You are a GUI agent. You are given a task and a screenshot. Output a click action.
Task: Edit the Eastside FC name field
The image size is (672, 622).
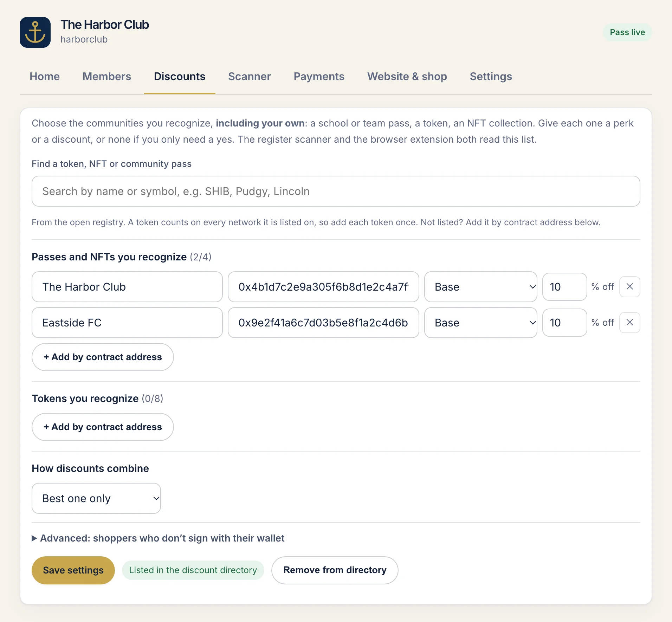click(x=127, y=323)
